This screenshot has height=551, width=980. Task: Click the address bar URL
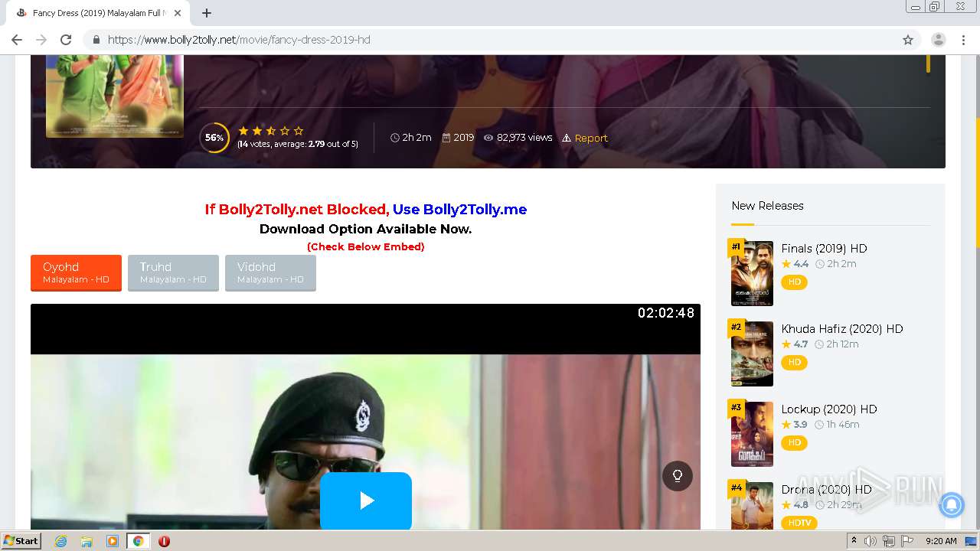[239, 40]
